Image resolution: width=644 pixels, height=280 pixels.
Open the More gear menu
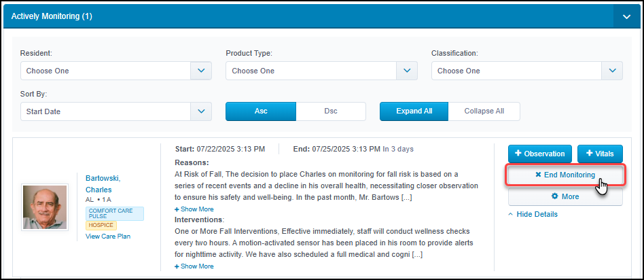coord(565,196)
